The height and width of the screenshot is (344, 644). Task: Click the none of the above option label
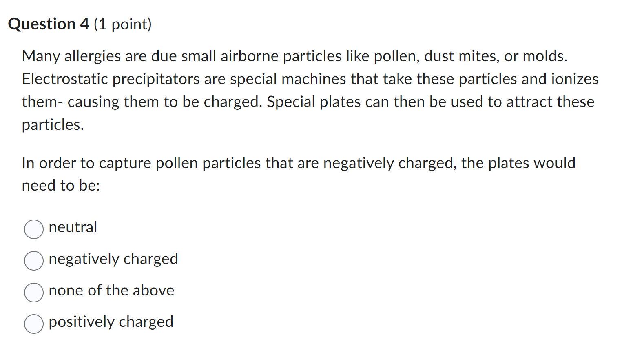click(111, 291)
